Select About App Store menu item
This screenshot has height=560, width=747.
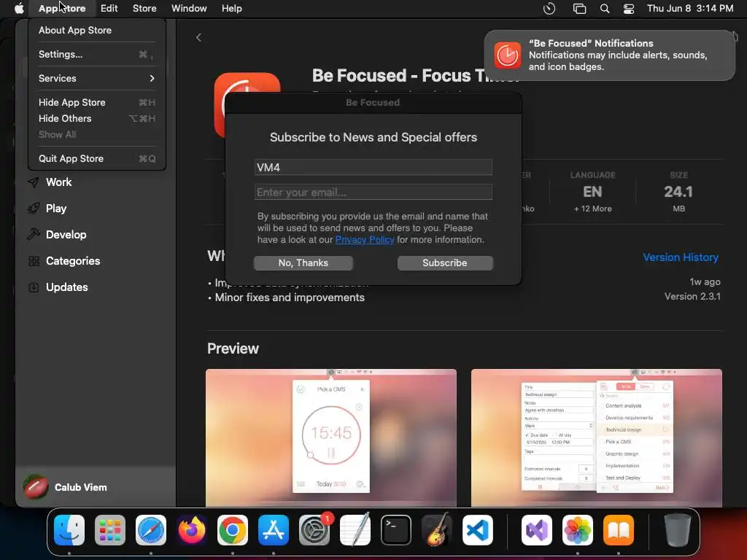(x=97, y=30)
